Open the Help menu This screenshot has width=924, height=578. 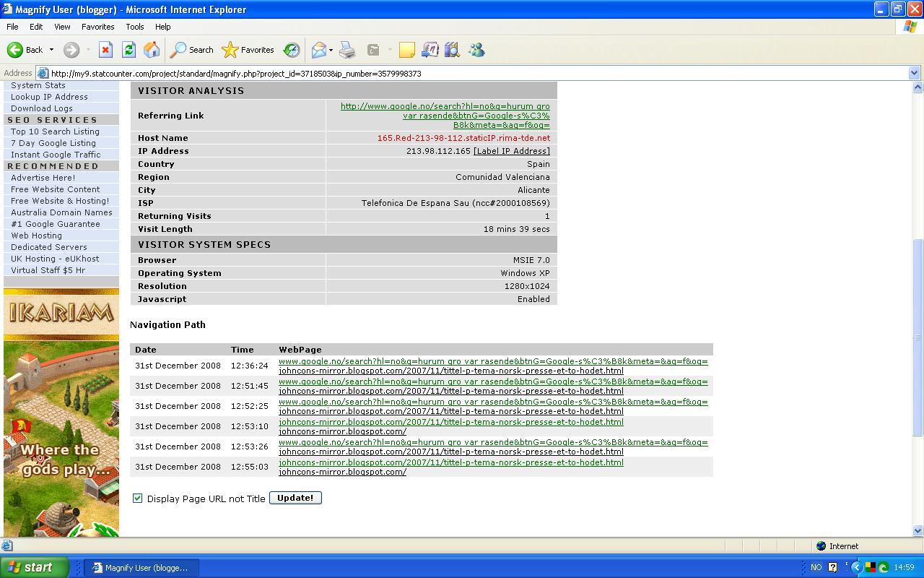(x=162, y=27)
